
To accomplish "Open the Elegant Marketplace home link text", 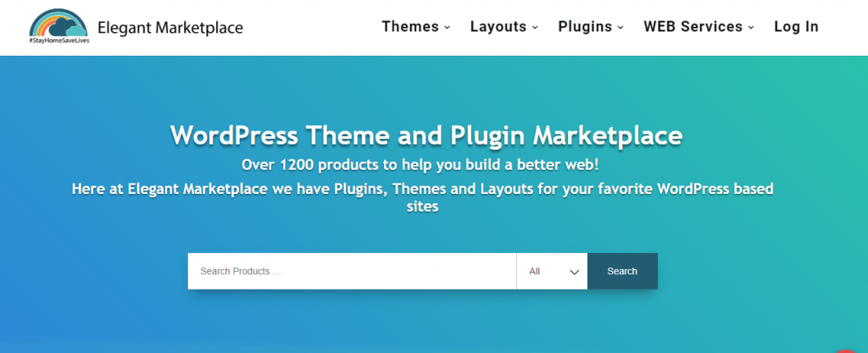I will 170,27.
